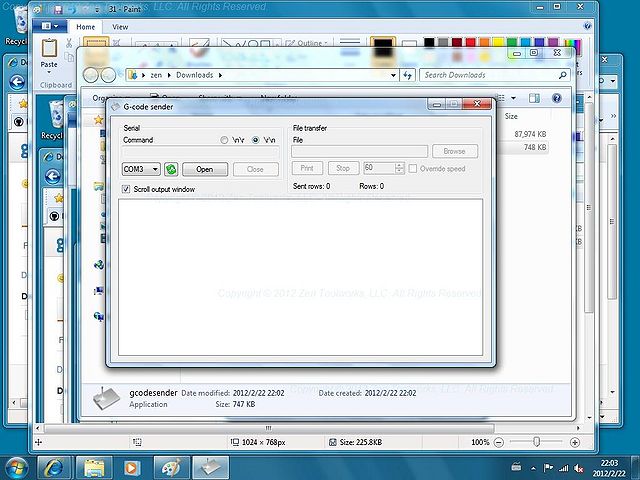
Task: Click the gcodesender taskbar icon
Action: click(211, 468)
